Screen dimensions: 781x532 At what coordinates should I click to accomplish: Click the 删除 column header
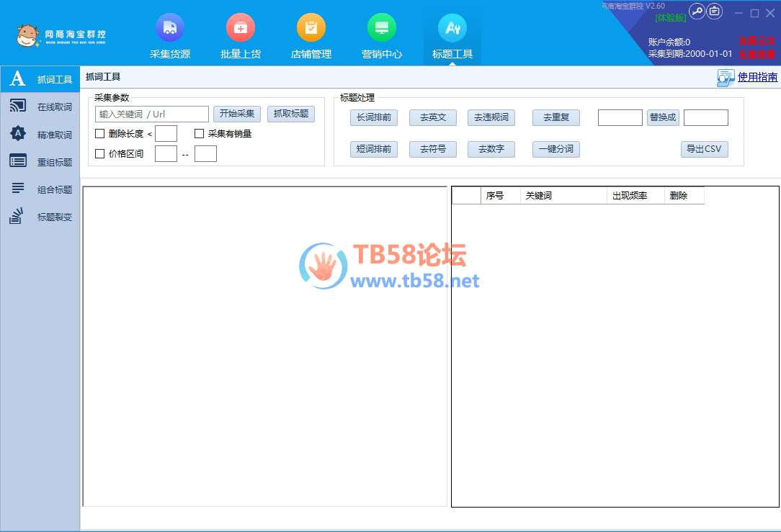tap(684, 196)
